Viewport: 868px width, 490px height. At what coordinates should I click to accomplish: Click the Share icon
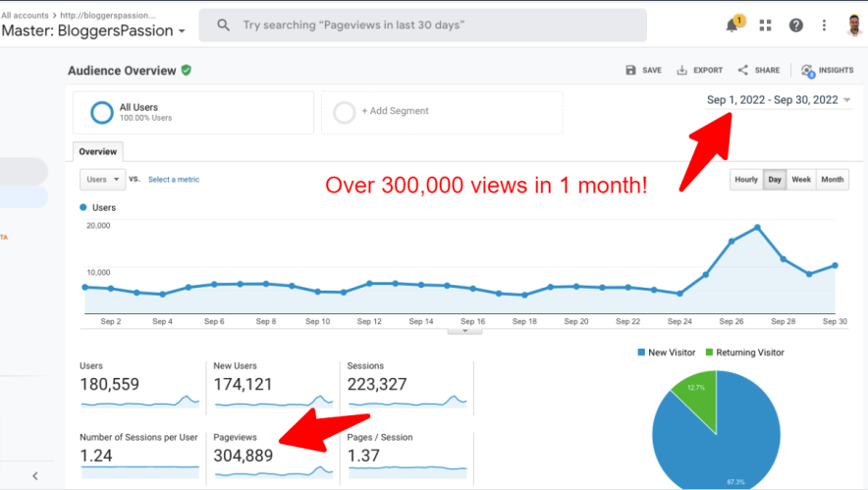(743, 70)
